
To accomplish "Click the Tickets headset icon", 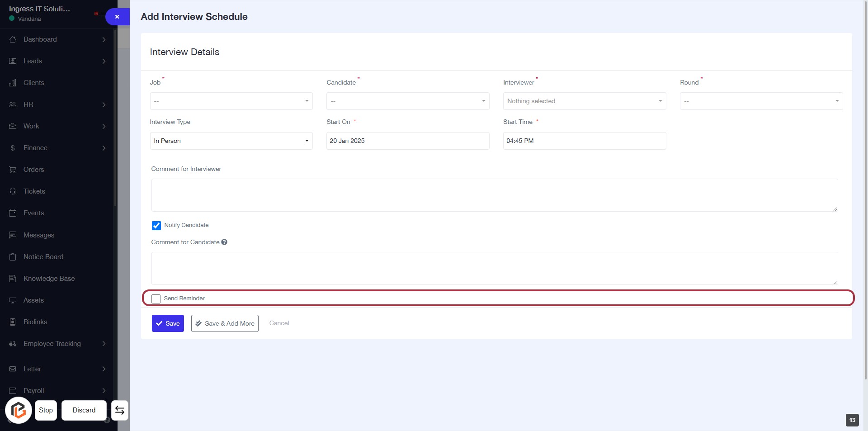I will coord(13,191).
